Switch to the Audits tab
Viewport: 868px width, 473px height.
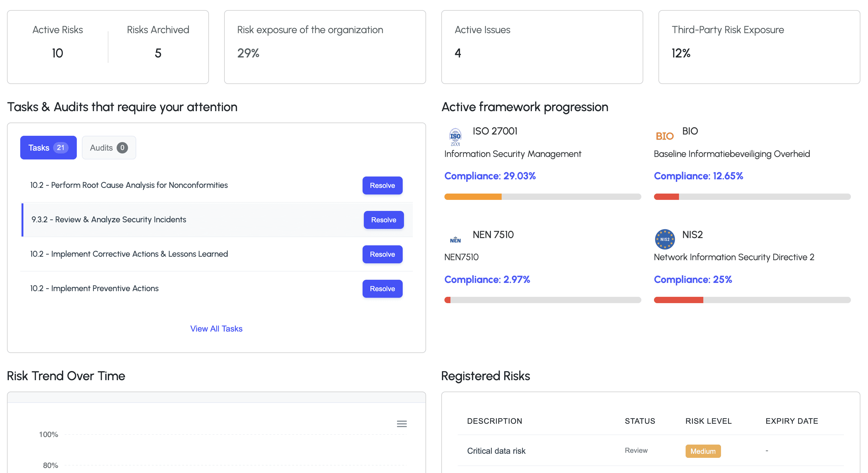click(101, 148)
